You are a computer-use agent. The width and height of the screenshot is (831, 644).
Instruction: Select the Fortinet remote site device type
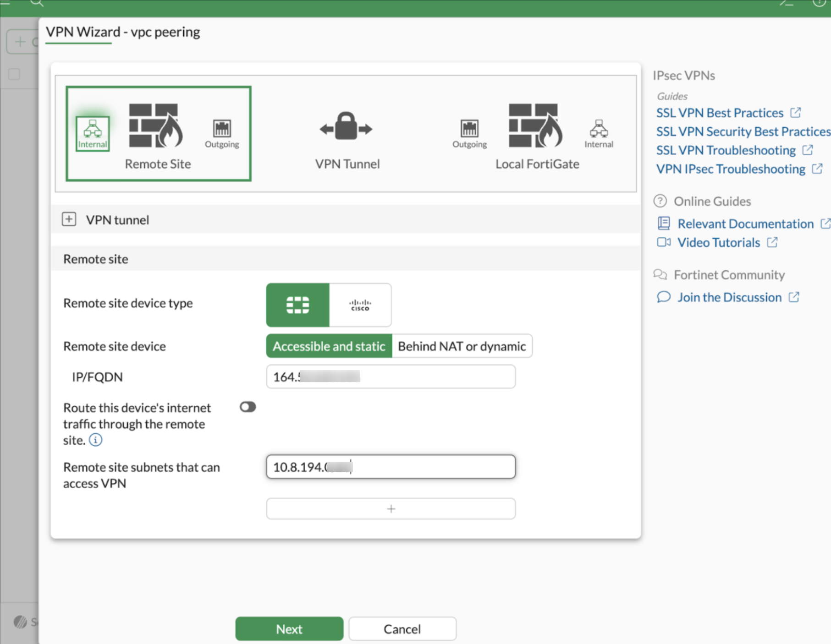297,305
